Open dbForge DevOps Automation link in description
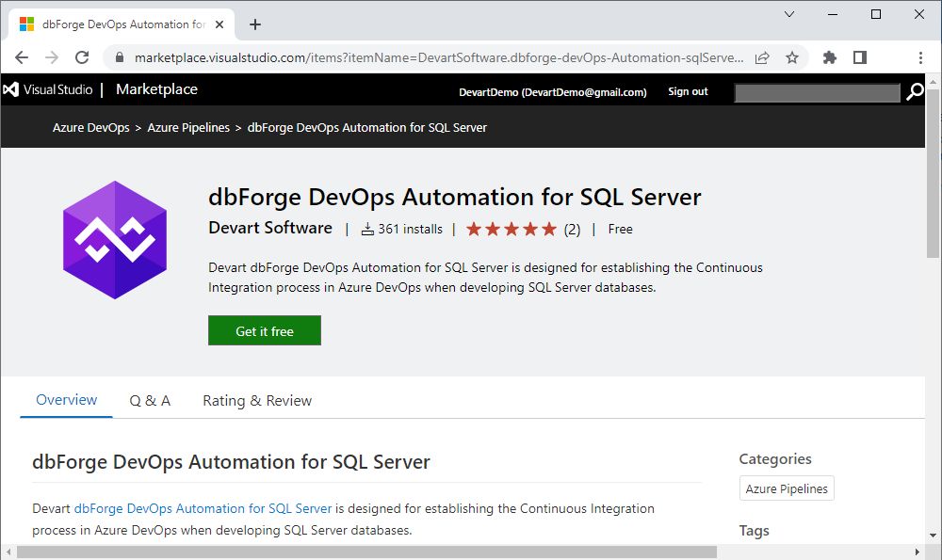Viewport: 942px width, 560px height. point(203,509)
